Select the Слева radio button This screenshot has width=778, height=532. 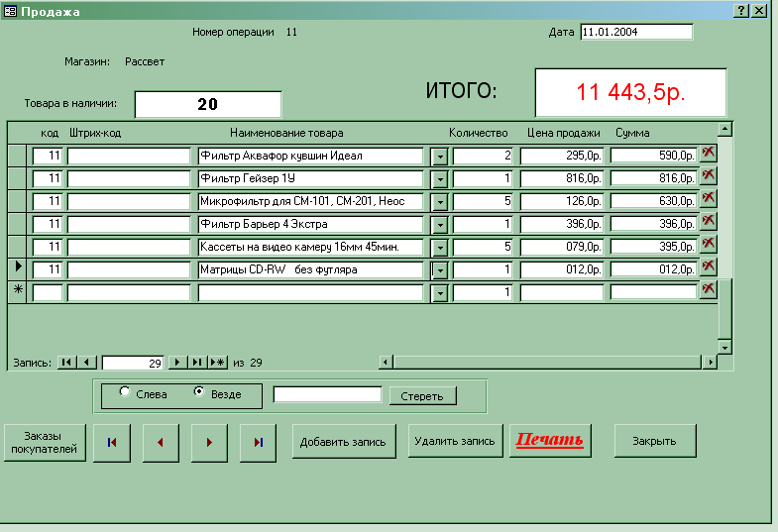point(125,392)
